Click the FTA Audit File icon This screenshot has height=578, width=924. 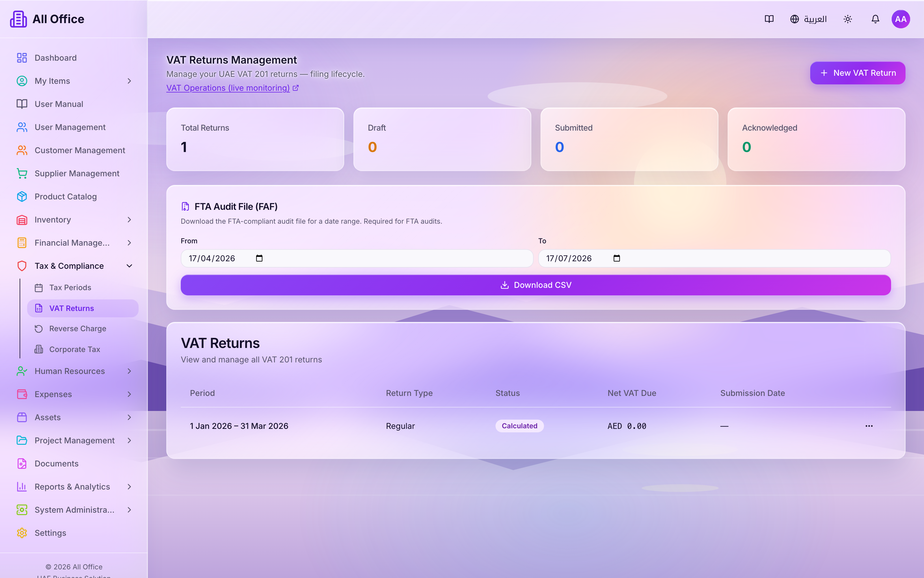(x=185, y=207)
